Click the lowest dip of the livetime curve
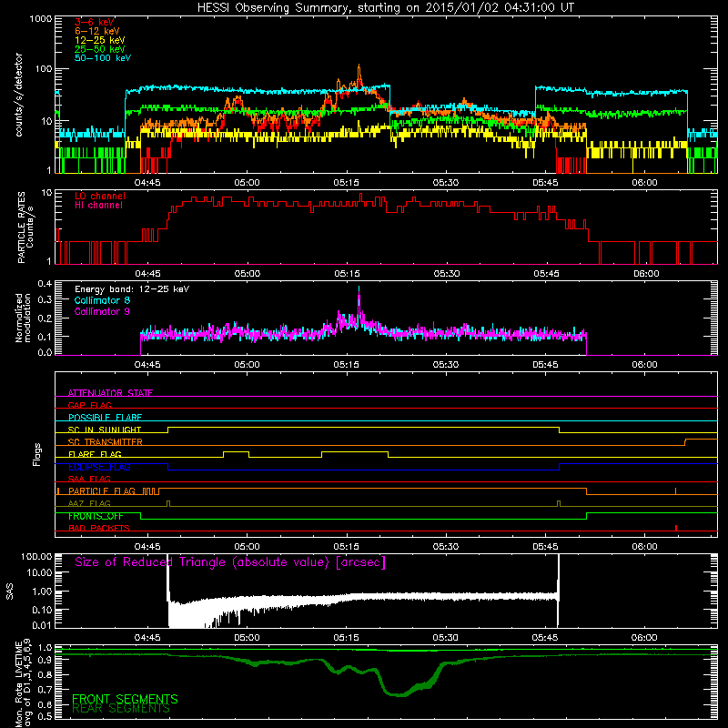The height and width of the screenshot is (728, 728). coord(401,695)
